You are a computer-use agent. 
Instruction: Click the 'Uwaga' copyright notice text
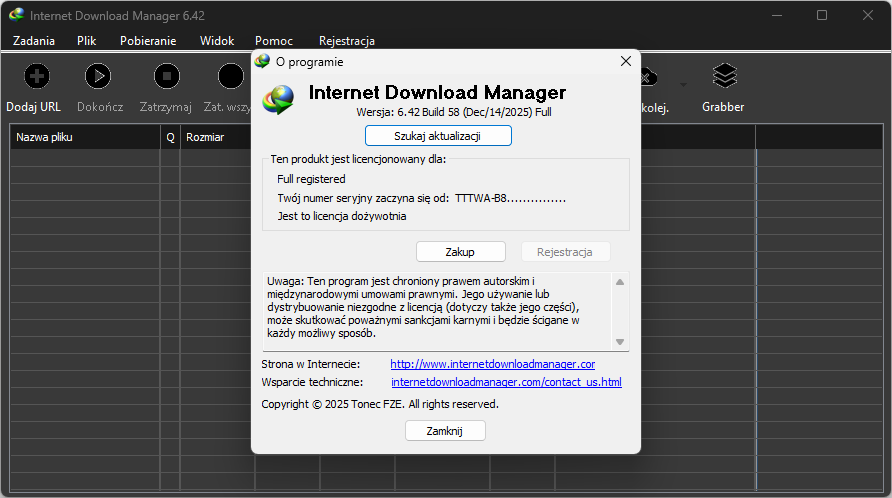pos(424,307)
